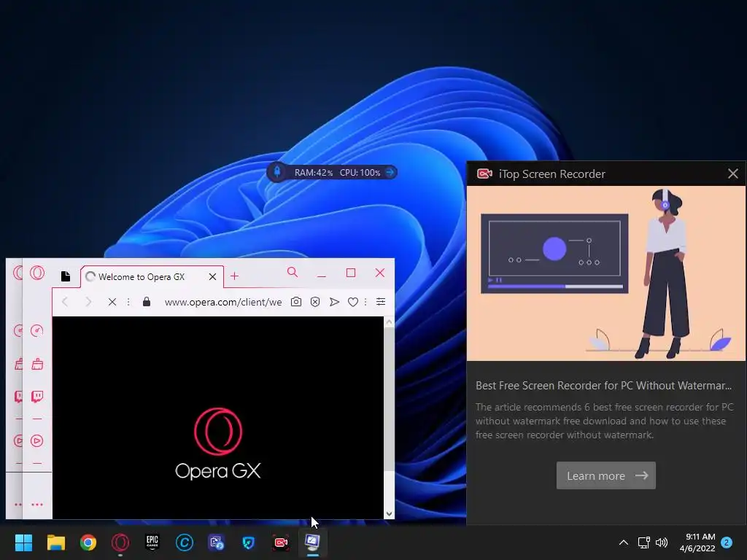Image resolution: width=747 pixels, height=560 pixels.
Task: Click Opera GX tab spinner loading icon
Action: coord(90,276)
